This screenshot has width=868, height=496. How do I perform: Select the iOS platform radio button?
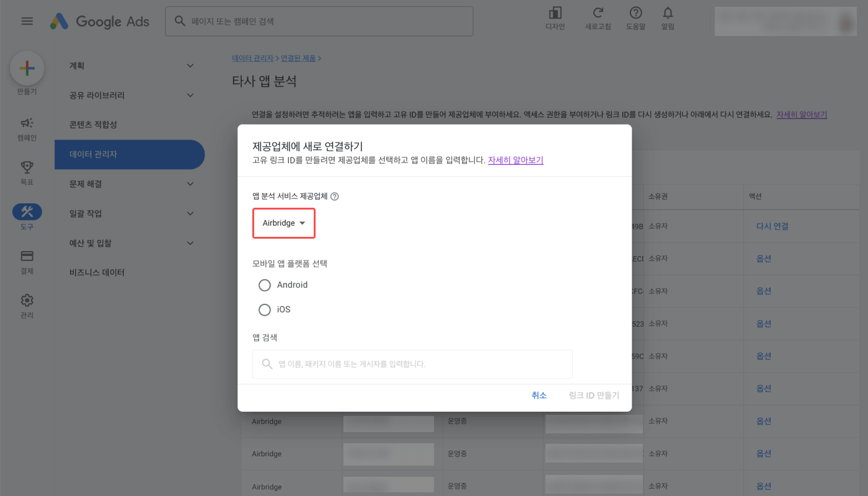click(x=265, y=309)
